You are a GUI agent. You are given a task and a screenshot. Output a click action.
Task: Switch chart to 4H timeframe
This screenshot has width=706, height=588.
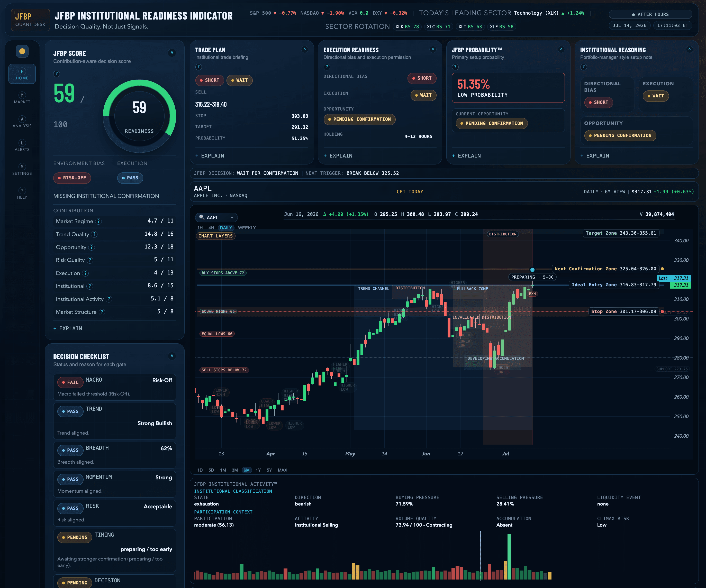click(211, 228)
